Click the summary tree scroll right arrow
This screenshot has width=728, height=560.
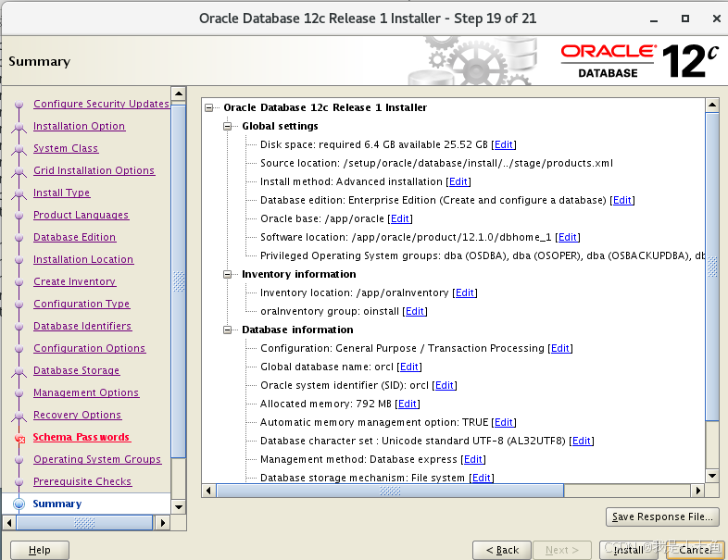697,491
